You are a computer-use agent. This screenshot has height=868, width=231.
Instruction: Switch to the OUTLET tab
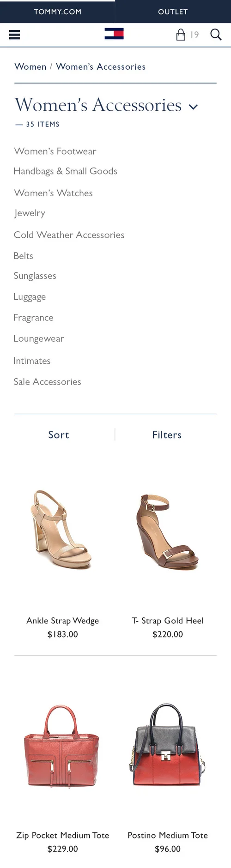click(173, 12)
